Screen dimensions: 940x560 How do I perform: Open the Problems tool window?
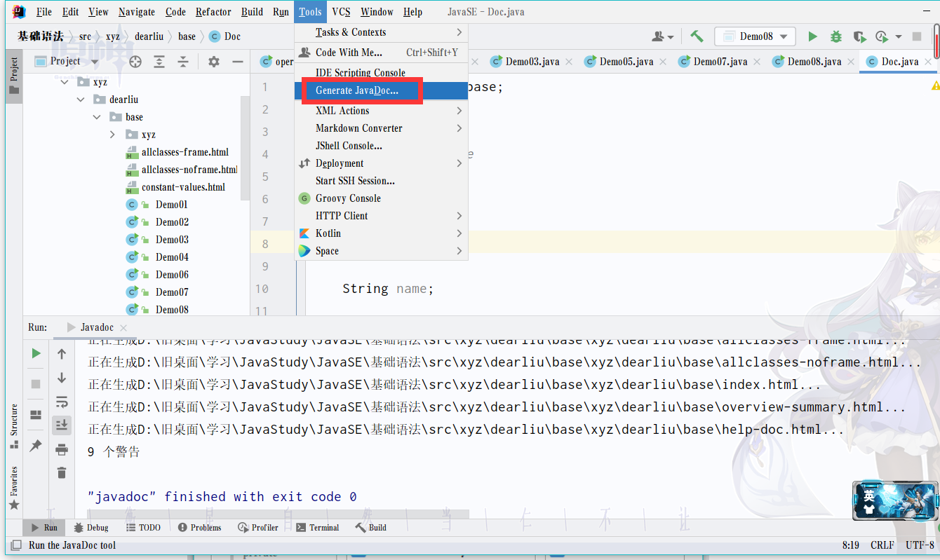[x=199, y=528]
